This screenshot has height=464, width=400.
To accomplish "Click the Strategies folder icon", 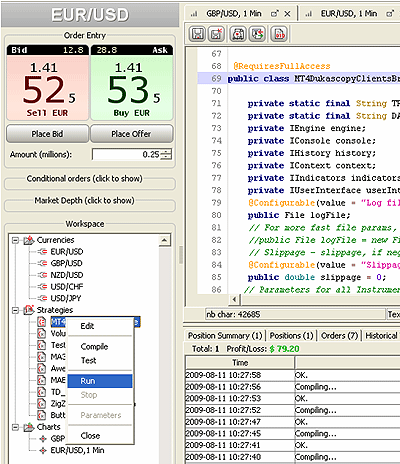I will tap(29, 310).
